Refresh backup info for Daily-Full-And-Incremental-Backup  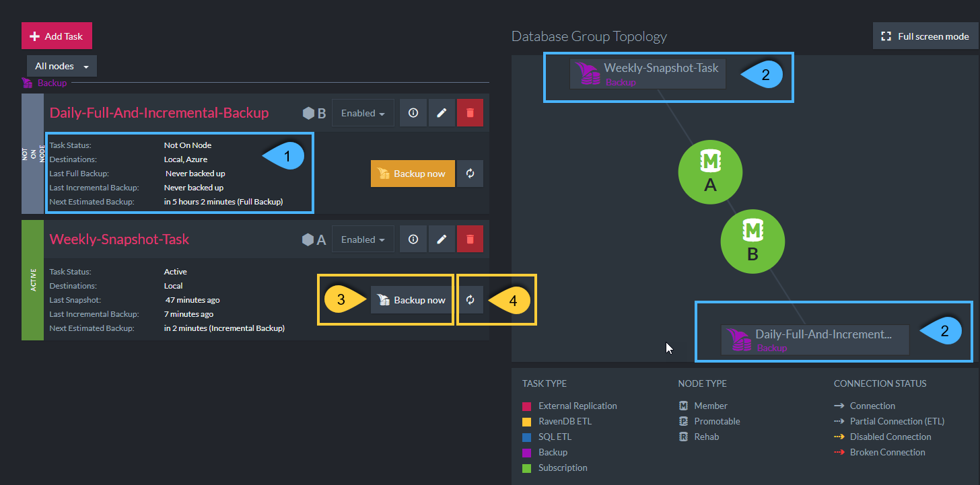[470, 174]
